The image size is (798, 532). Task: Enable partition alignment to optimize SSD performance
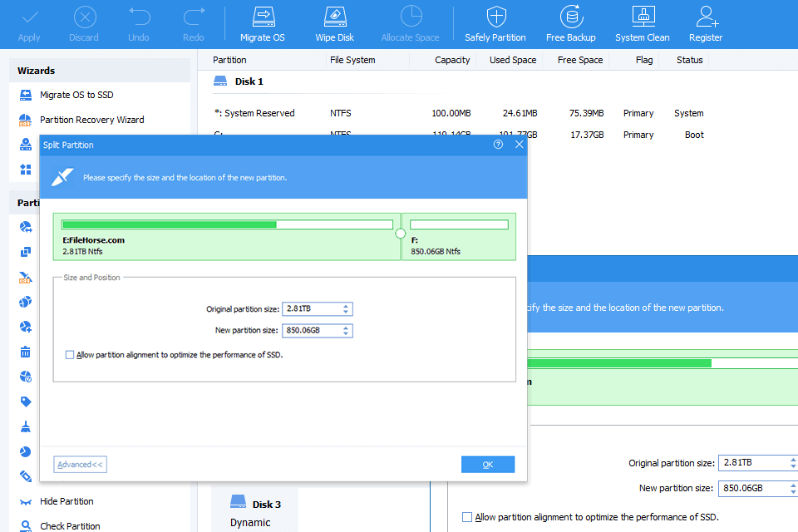click(x=71, y=354)
